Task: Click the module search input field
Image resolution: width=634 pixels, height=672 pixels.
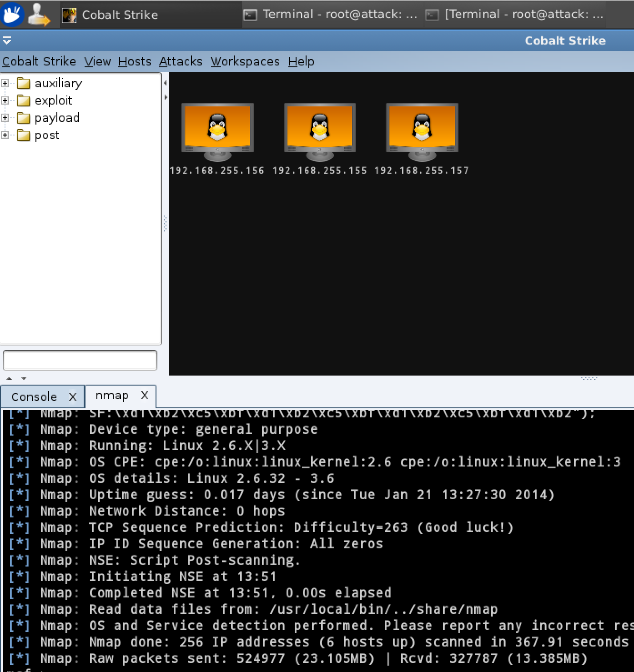Action: [x=80, y=361]
